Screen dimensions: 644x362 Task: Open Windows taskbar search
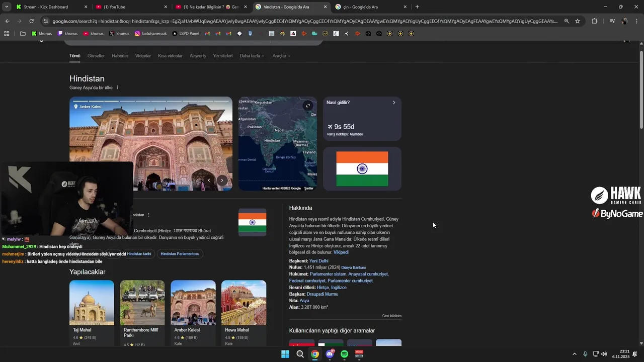tap(300, 354)
